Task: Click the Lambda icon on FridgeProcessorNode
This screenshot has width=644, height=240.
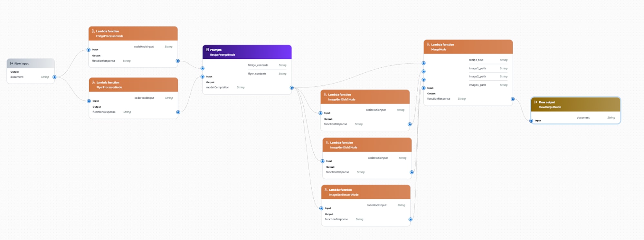Action: (93, 31)
